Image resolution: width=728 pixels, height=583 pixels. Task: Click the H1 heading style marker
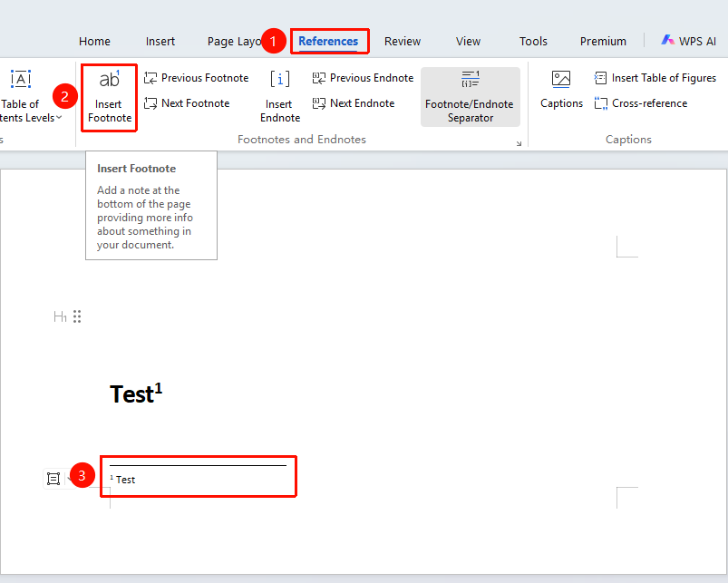61,317
